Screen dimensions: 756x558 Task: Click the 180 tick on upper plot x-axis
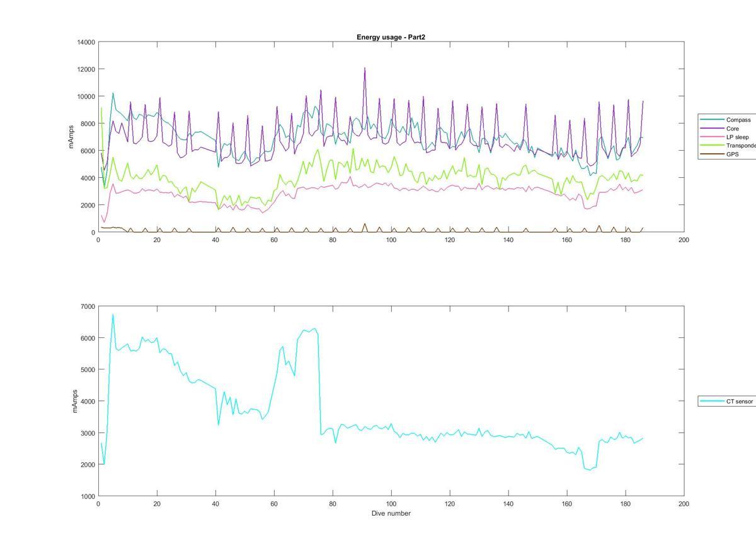pos(626,240)
